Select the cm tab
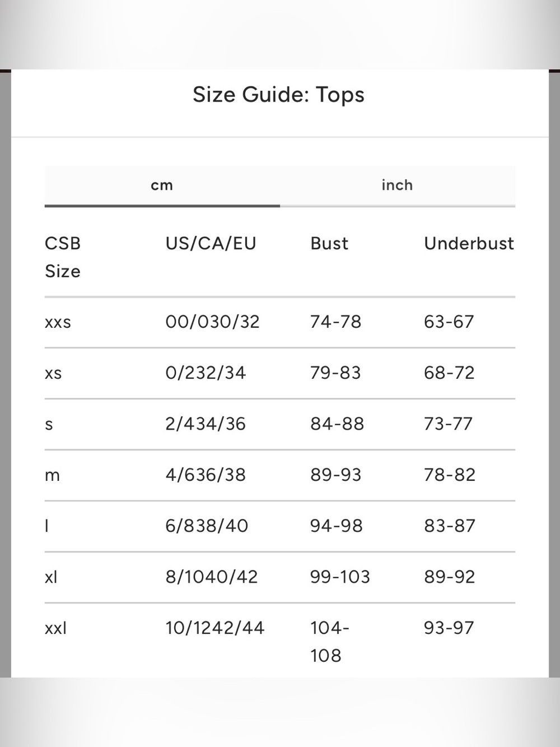560x747 pixels. [162, 185]
